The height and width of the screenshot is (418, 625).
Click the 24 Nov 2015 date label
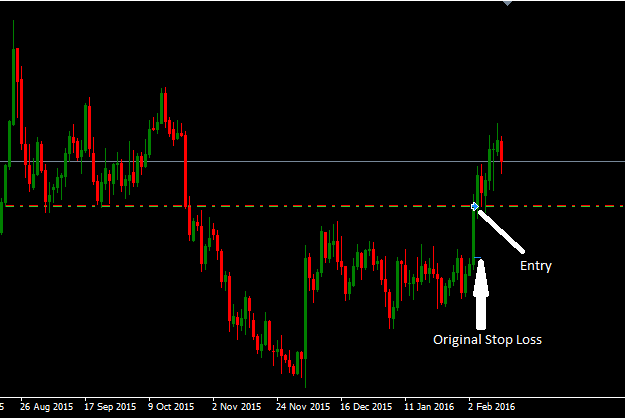[x=303, y=407]
